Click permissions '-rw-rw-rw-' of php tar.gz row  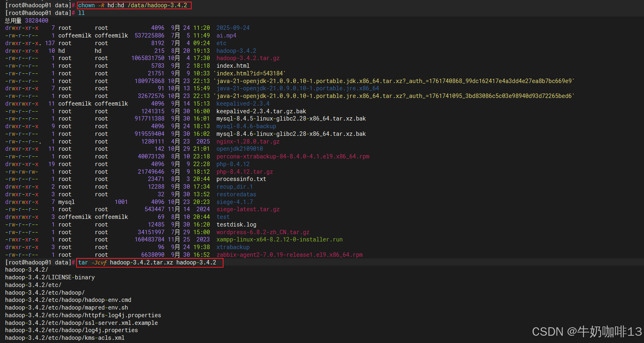pyautogui.click(x=22, y=172)
